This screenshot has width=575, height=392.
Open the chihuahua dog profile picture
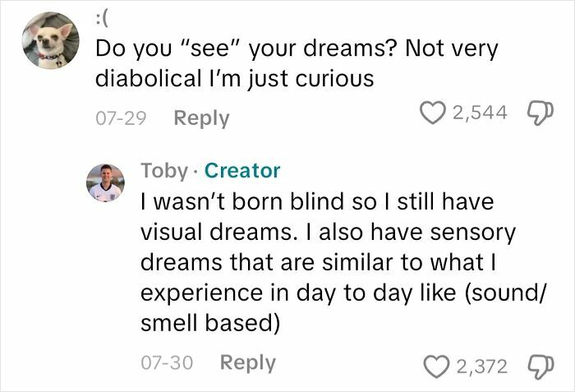coord(47,40)
